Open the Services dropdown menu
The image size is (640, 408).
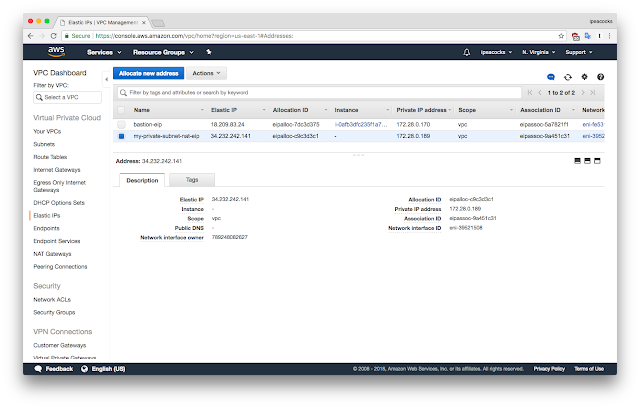pos(104,52)
